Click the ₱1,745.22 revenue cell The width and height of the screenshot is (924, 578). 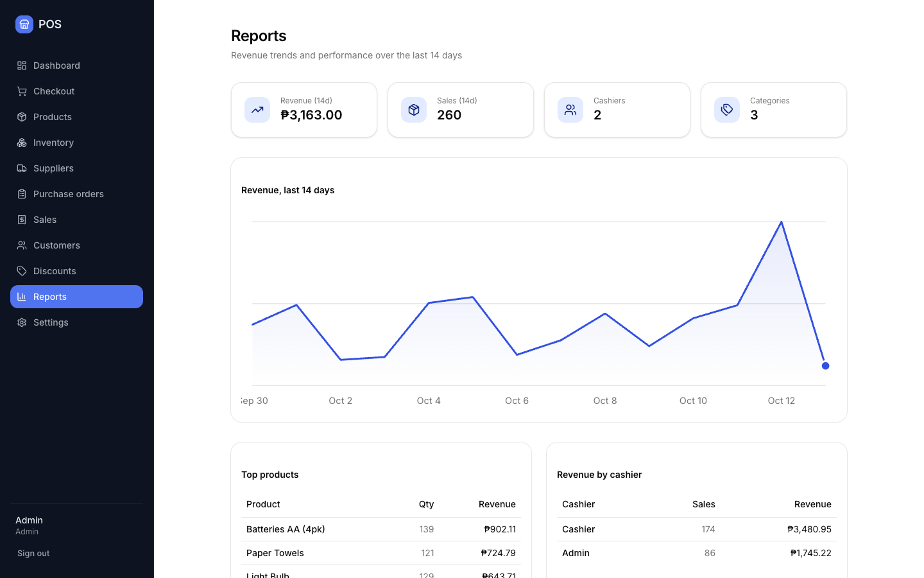[x=810, y=553]
